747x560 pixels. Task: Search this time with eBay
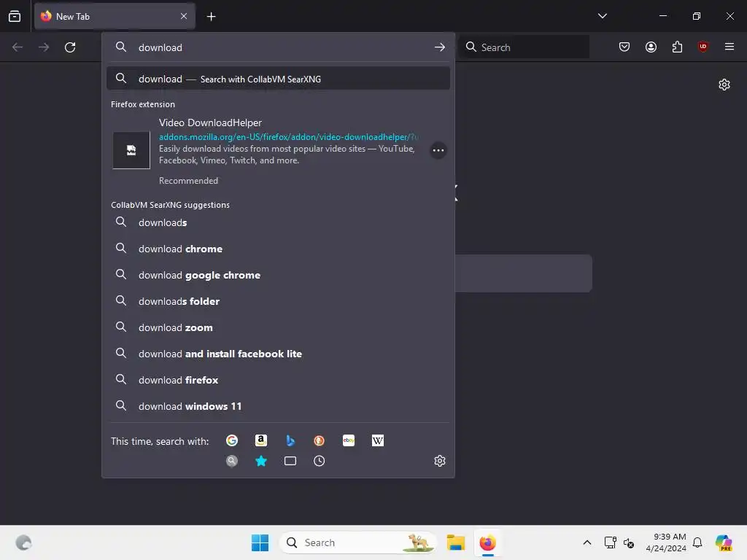[x=348, y=440]
